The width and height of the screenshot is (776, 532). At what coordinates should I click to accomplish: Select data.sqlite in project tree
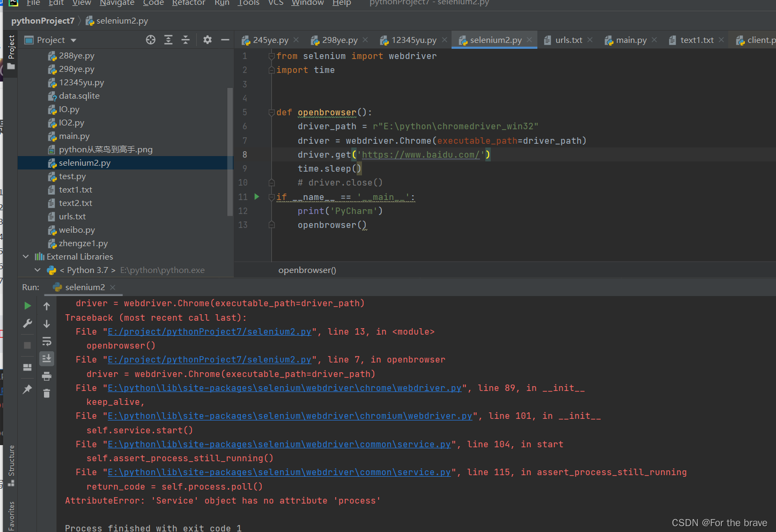79,95
